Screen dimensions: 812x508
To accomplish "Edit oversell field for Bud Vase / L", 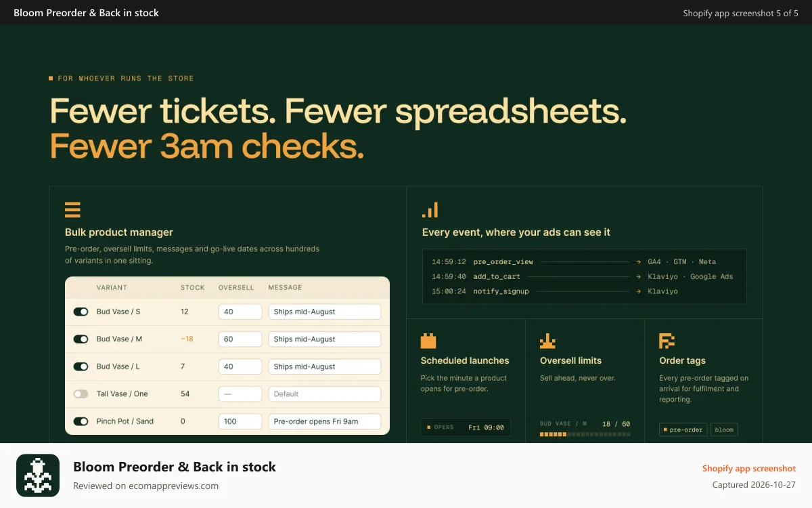I will click(x=240, y=366).
